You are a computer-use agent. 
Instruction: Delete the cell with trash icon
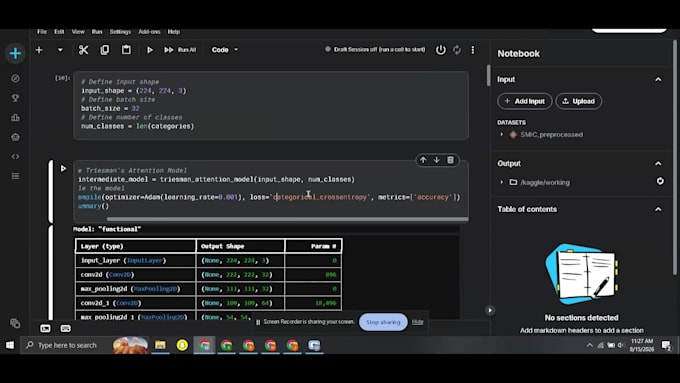tap(451, 160)
